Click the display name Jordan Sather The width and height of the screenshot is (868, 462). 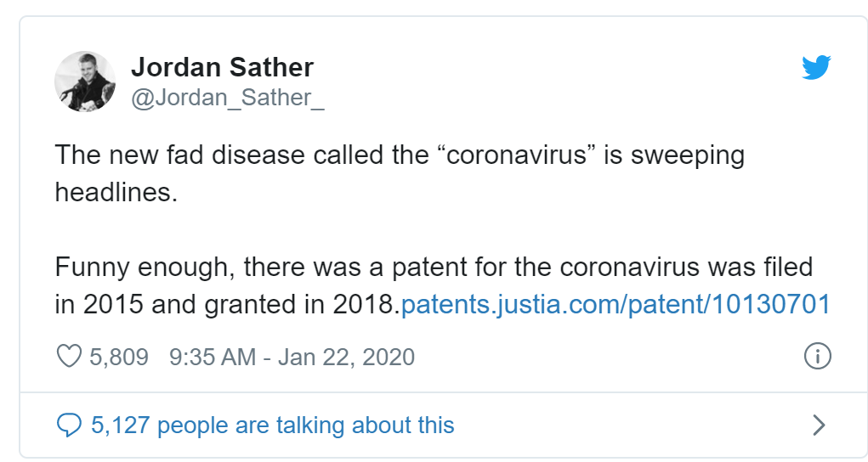pos(222,67)
